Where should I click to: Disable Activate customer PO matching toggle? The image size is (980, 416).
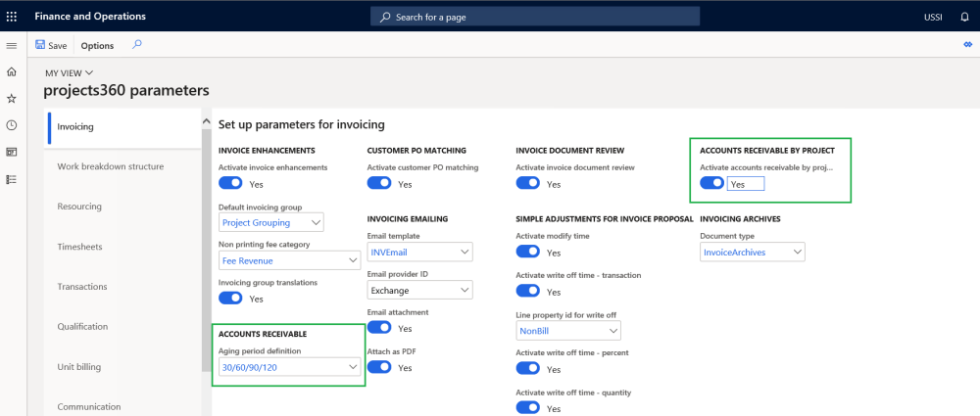coord(379,183)
